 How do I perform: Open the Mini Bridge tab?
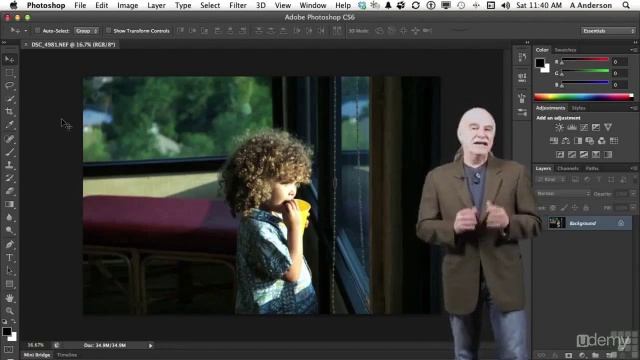pos(37,355)
